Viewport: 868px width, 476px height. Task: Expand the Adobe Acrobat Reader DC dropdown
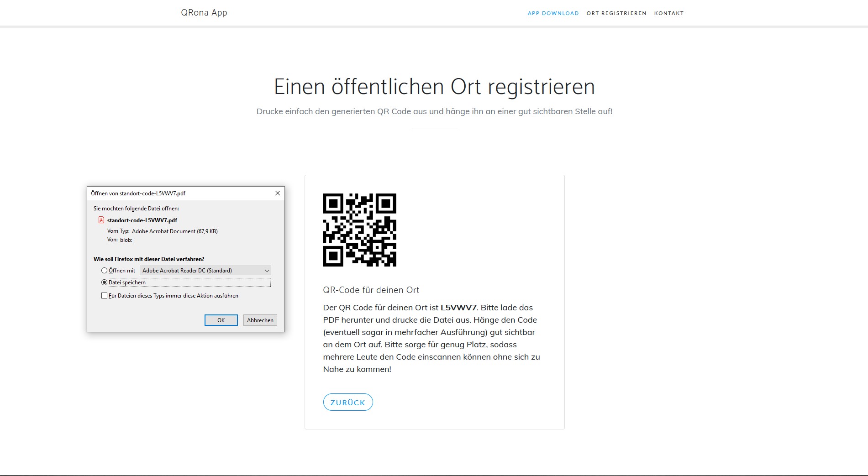pyautogui.click(x=205, y=271)
